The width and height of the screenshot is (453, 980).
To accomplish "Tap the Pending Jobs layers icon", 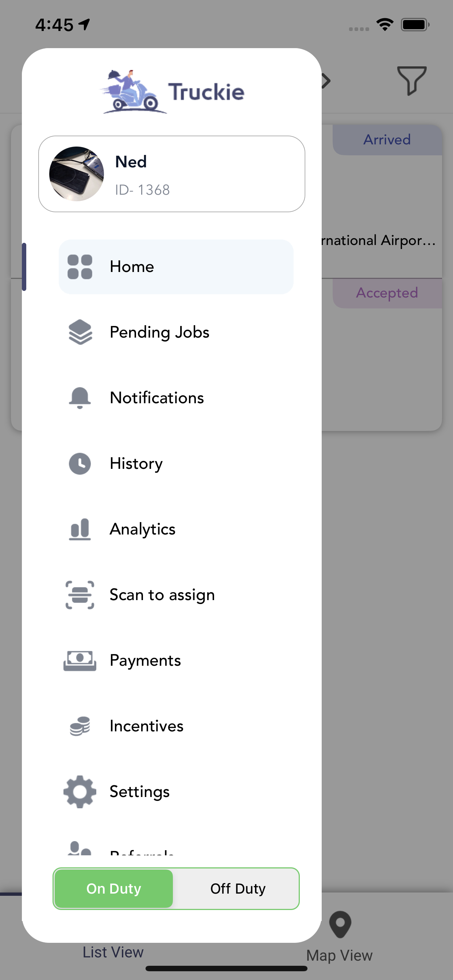I will (x=80, y=332).
